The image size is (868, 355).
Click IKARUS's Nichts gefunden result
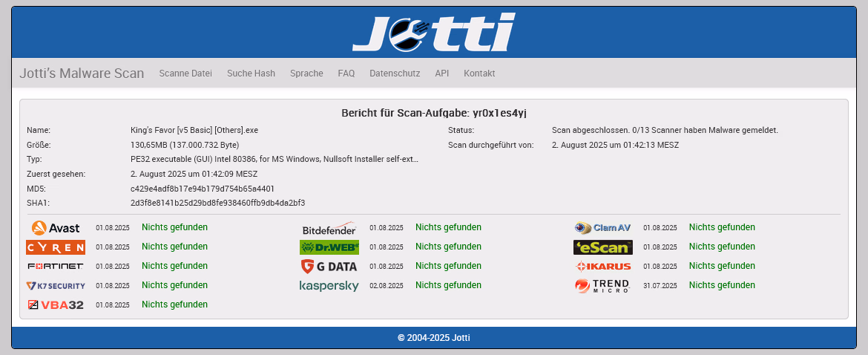tap(722, 266)
